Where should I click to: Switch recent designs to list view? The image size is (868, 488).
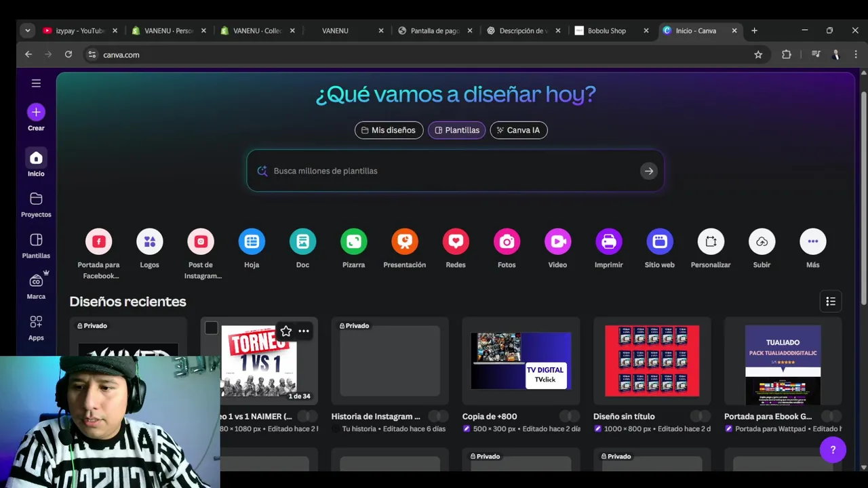tap(831, 302)
